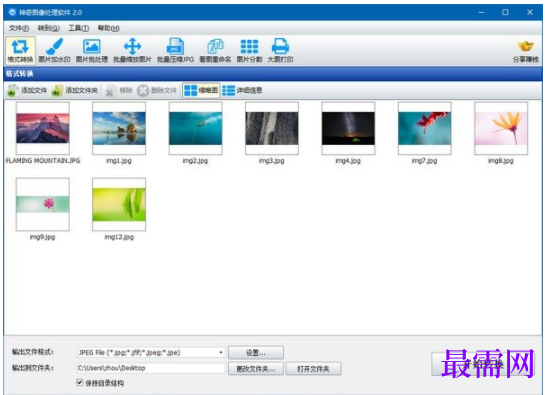Open the 大图打印 large print tool
The height and width of the screenshot is (395, 553).
(280, 51)
